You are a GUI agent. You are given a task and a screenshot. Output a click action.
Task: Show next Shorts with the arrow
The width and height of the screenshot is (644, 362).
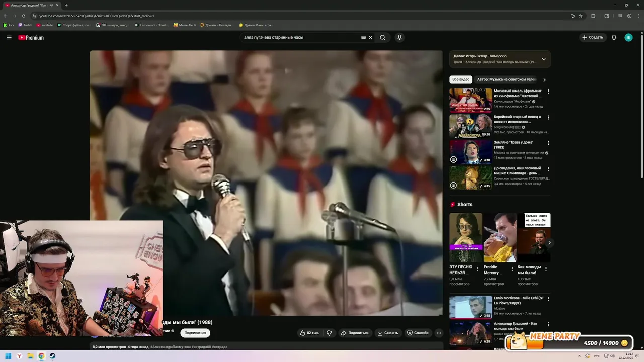click(x=549, y=243)
